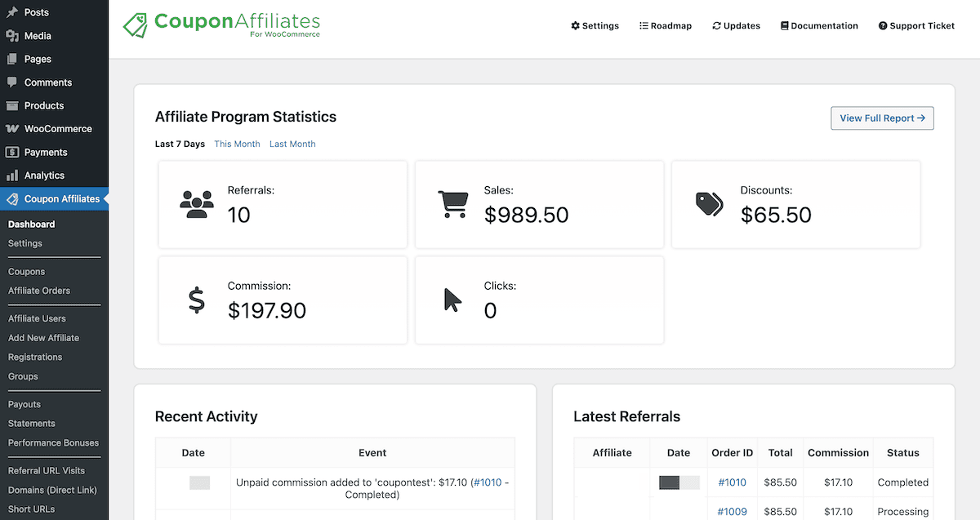Click the Analytics bar chart icon

point(12,176)
